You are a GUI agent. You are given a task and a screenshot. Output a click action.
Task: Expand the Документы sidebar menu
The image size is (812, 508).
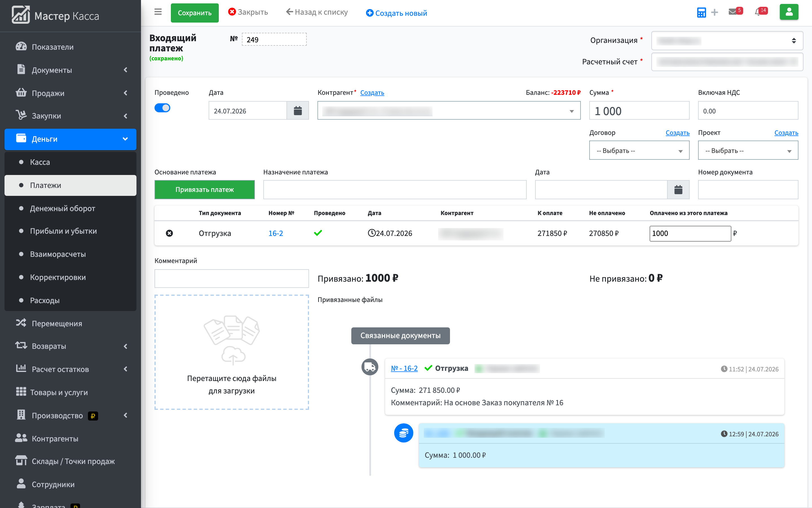point(70,70)
